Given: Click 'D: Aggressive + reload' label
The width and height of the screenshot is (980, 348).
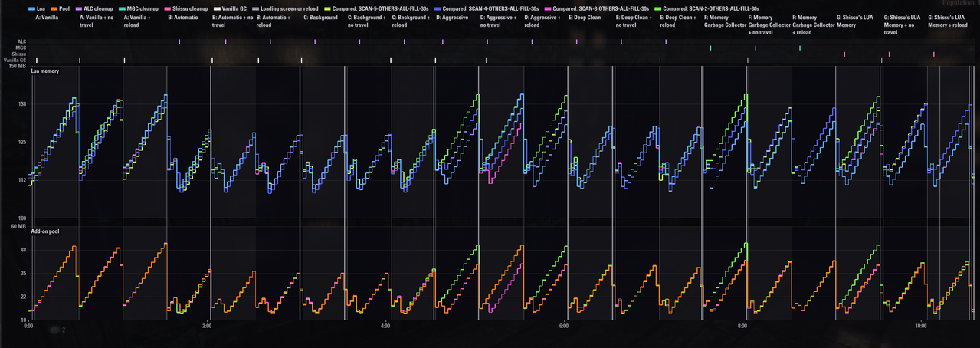Looking at the screenshot, I should pos(542,21).
